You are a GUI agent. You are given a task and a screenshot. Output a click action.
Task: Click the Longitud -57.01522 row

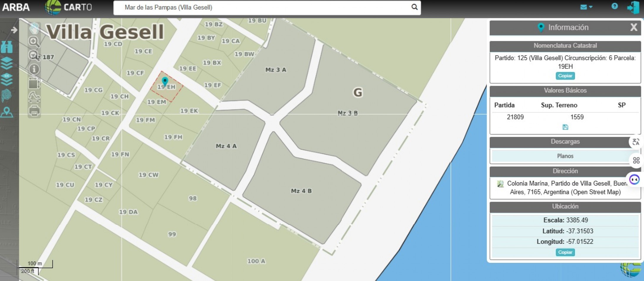point(565,242)
